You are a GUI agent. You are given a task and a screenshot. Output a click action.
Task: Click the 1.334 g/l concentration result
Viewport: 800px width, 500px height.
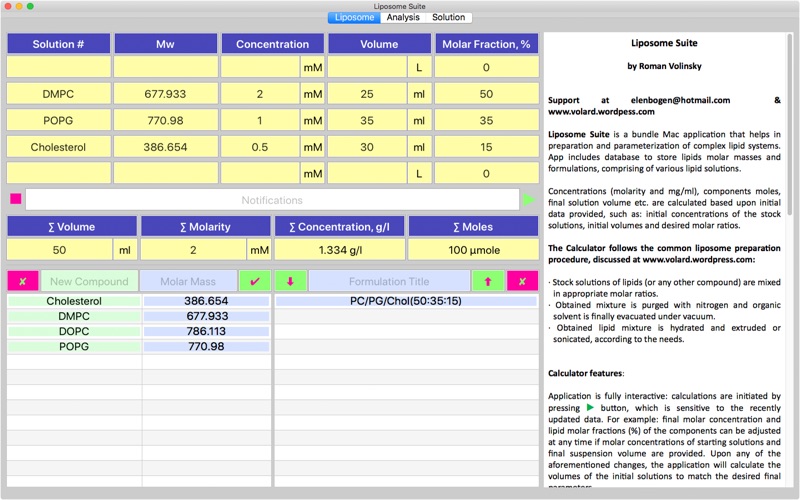tap(340, 250)
